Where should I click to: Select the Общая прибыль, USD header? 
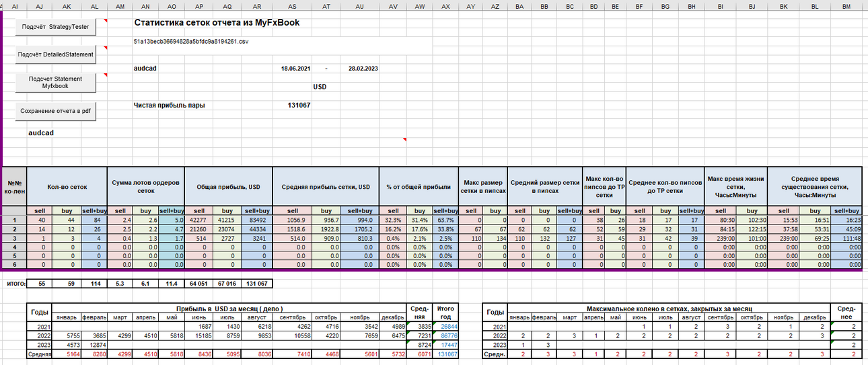click(227, 186)
